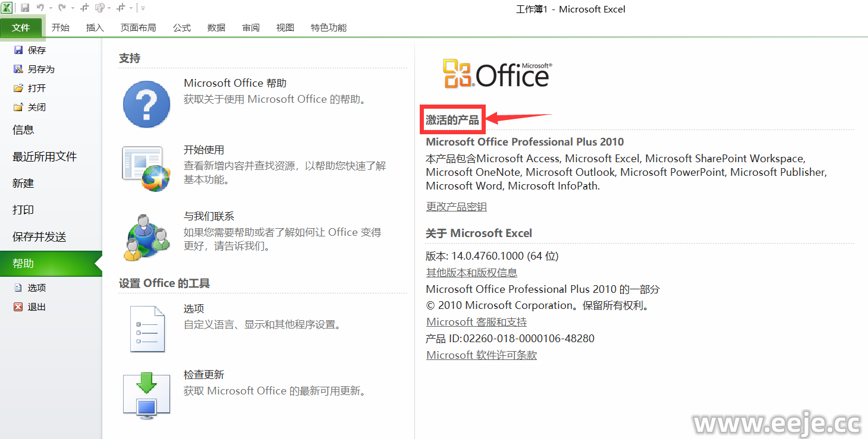This screenshot has width=868, height=439.
Task: Expand the Undo history dropdown arrow
Action: 50,8
